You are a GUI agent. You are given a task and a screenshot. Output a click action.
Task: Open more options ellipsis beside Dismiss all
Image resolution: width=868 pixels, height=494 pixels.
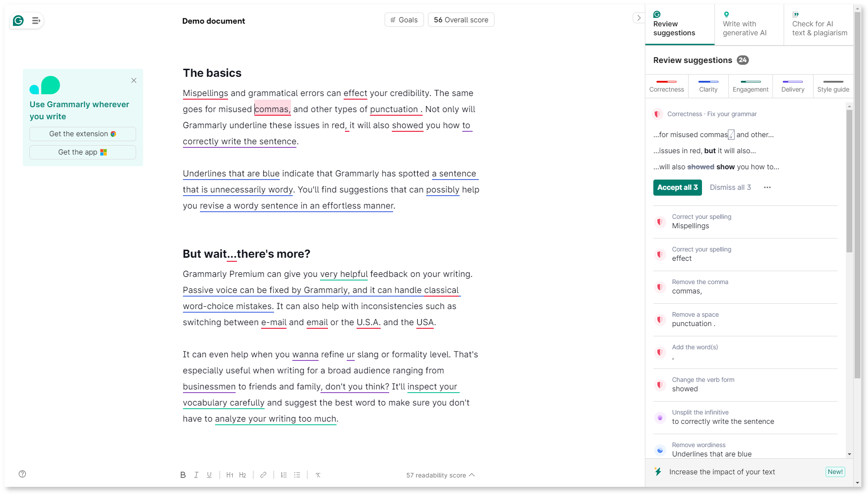click(x=767, y=188)
